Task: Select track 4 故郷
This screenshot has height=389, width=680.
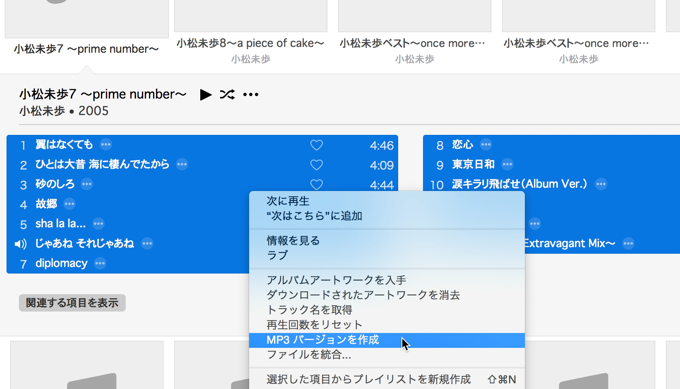Action: pos(128,204)
